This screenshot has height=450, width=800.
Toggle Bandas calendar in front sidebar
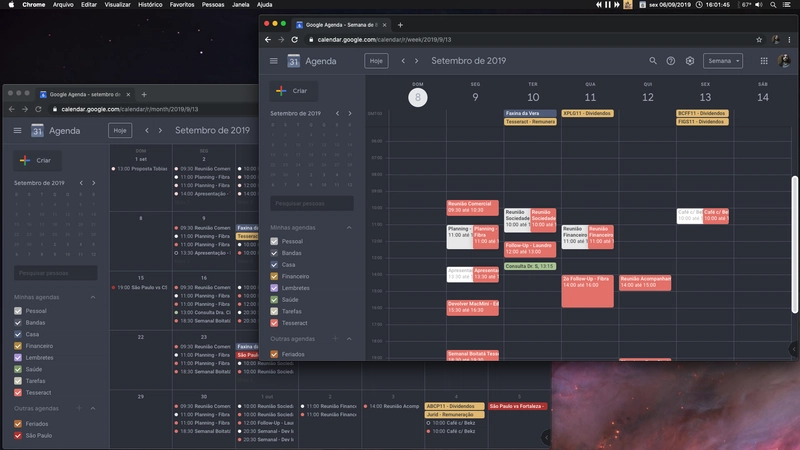point(274,253)
